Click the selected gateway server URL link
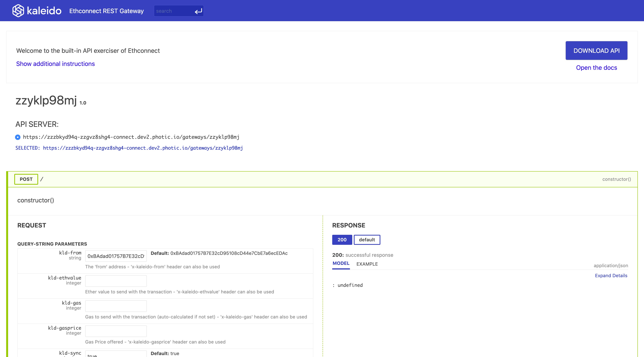This screenshot has height=357, width=644. [143, 148]
